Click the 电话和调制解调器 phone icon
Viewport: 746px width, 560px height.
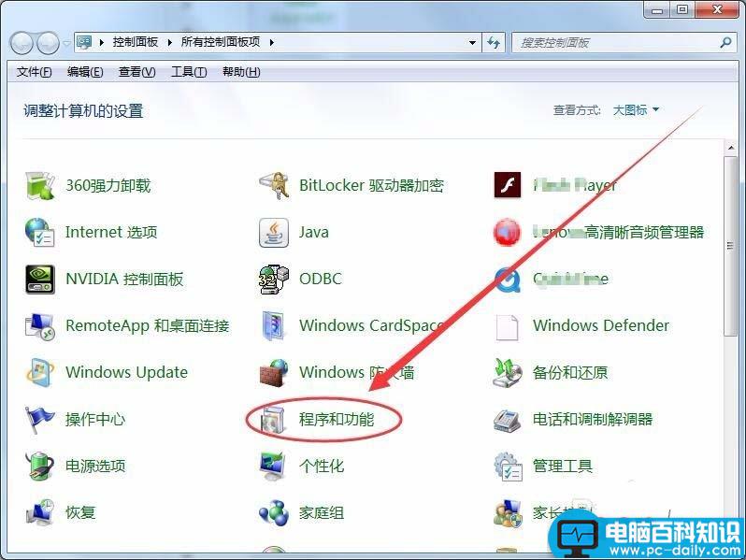tap(508, 419)
